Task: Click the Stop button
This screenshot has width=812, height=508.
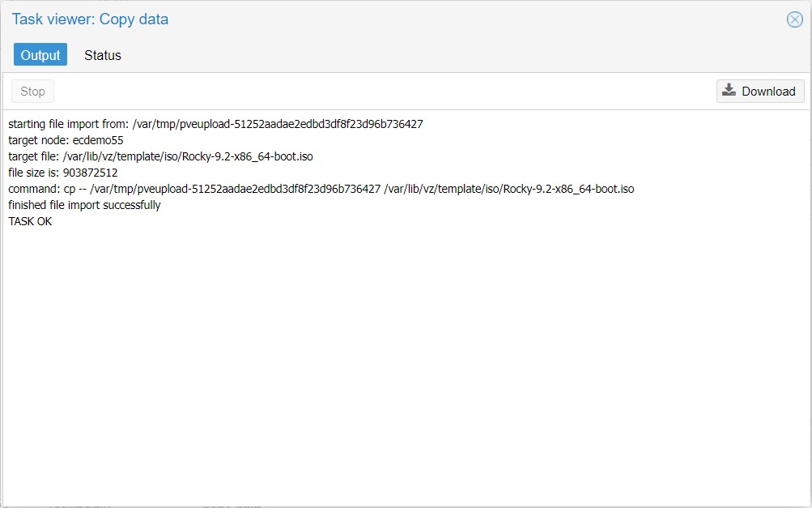Action: [32, 92]
